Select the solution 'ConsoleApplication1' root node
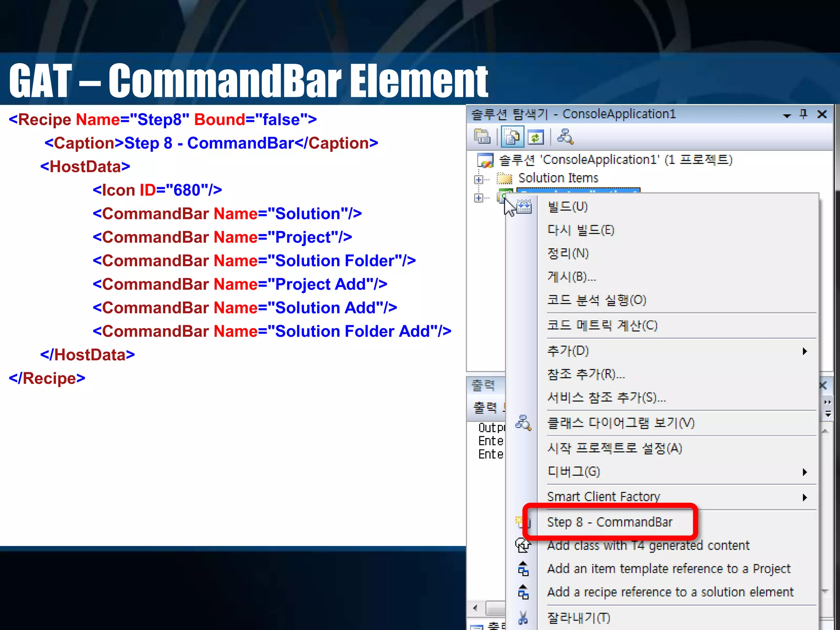Screen dimensions: 840x630 [x=616, y=160]
